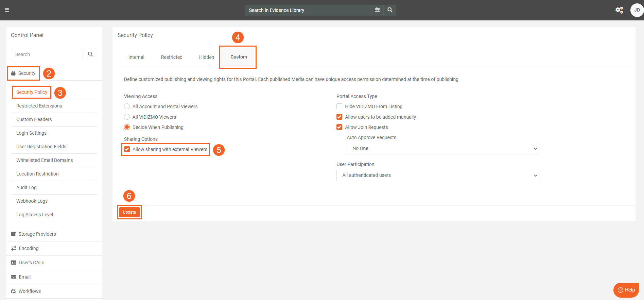Switch to the Hidden tab
This screenshot has width=644, height=300.
pyautogui.click(x=207, y=57)
